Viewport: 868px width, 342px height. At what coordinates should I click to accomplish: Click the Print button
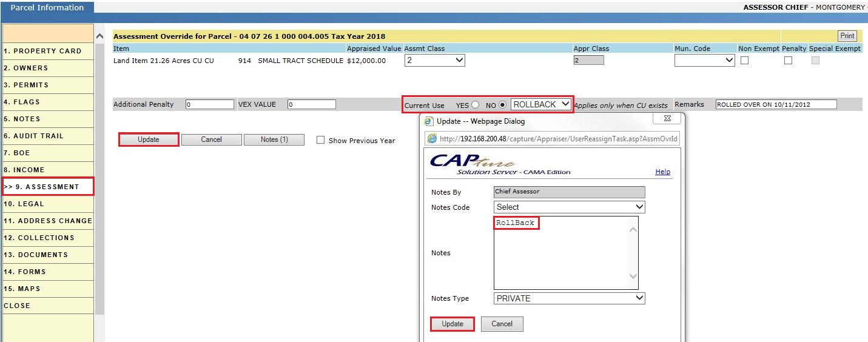pos(847,36)
